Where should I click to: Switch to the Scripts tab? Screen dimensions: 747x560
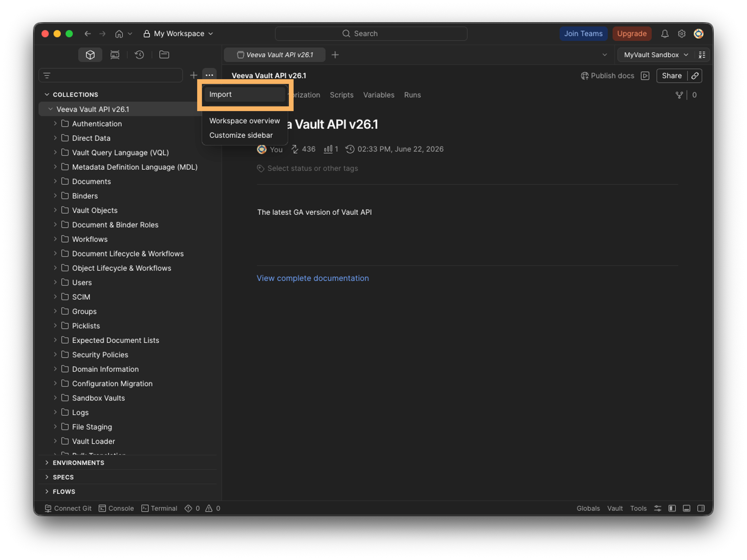[341, 95]
